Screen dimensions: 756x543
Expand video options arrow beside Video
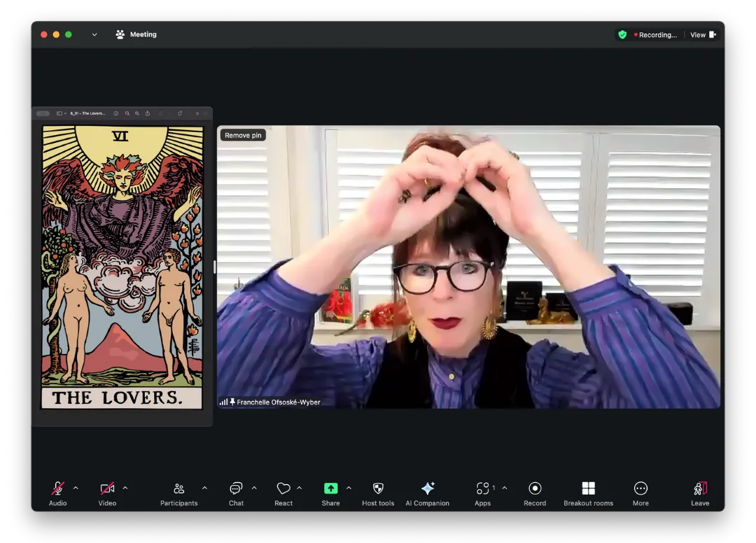coord(125,488)
